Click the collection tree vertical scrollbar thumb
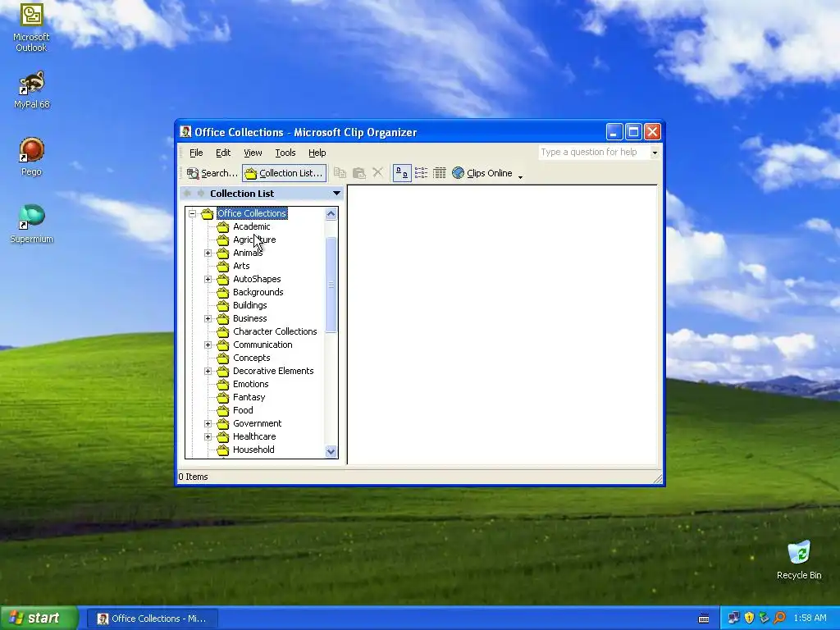 (x=331, y=285)
